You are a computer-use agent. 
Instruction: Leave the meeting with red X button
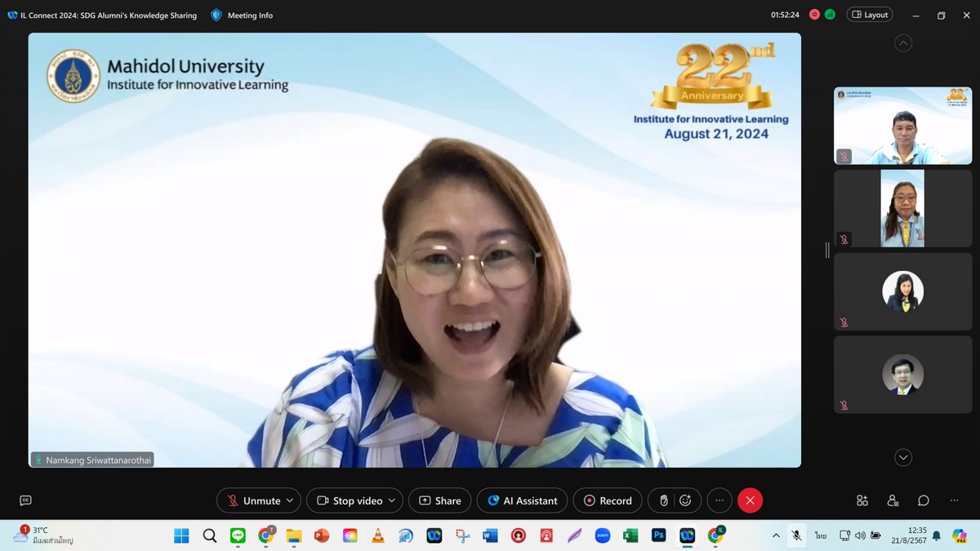750,500
